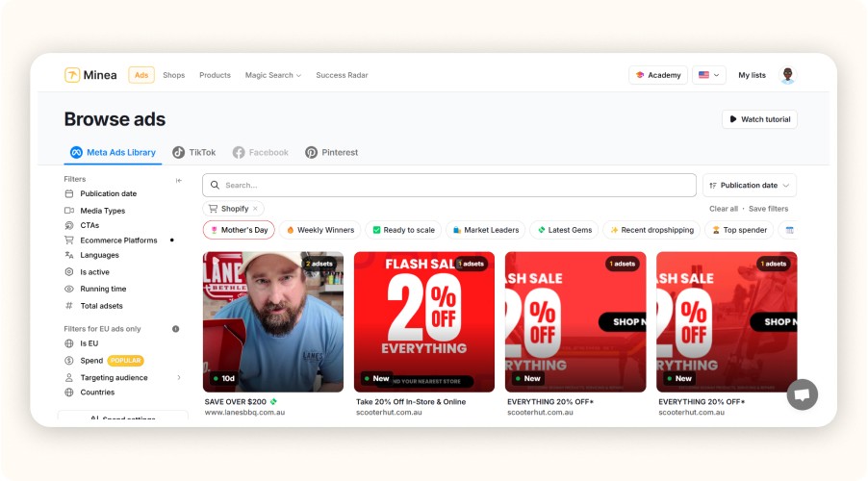Switch to Meta Ads Library tab
This screenshot has width=868, height=481.
pyautogui.click(x=113, y=152)
